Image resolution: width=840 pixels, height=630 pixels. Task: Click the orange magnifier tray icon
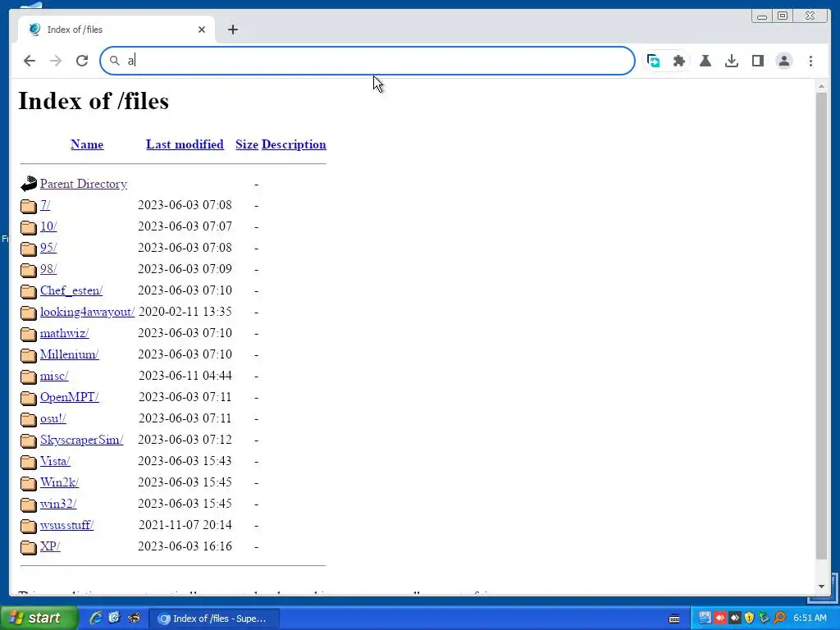point(779,619)
